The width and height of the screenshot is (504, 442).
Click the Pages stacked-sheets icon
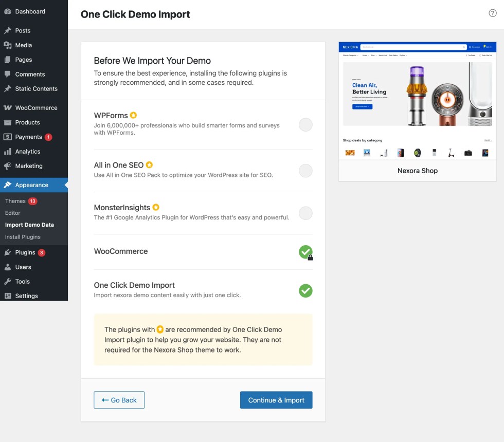[8, 60]
